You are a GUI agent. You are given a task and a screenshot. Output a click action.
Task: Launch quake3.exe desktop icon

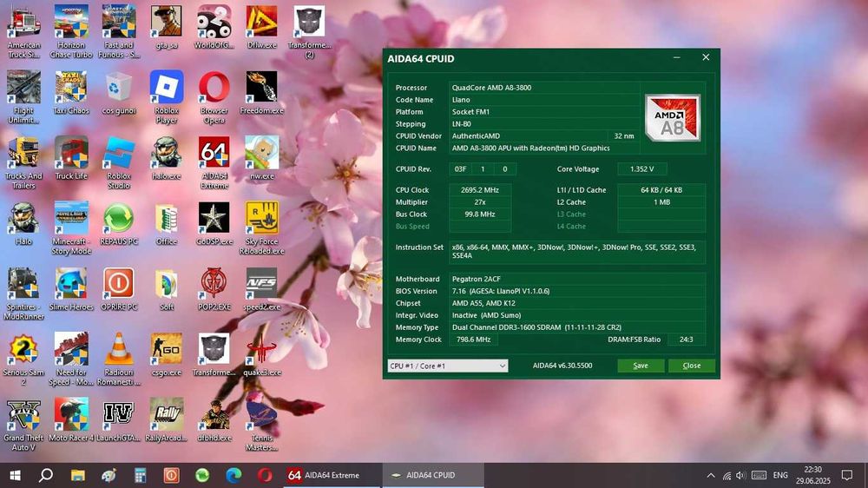click(261, 354)
